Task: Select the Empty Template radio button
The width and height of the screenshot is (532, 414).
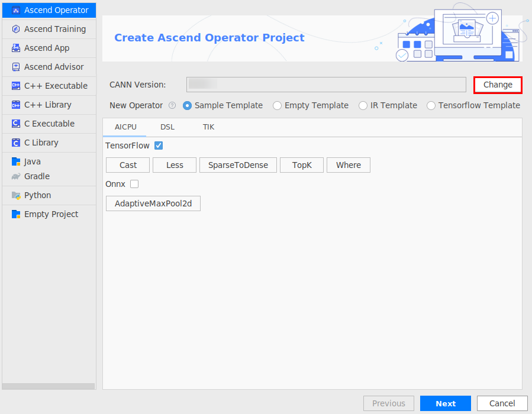Action: tap(277, 106)
